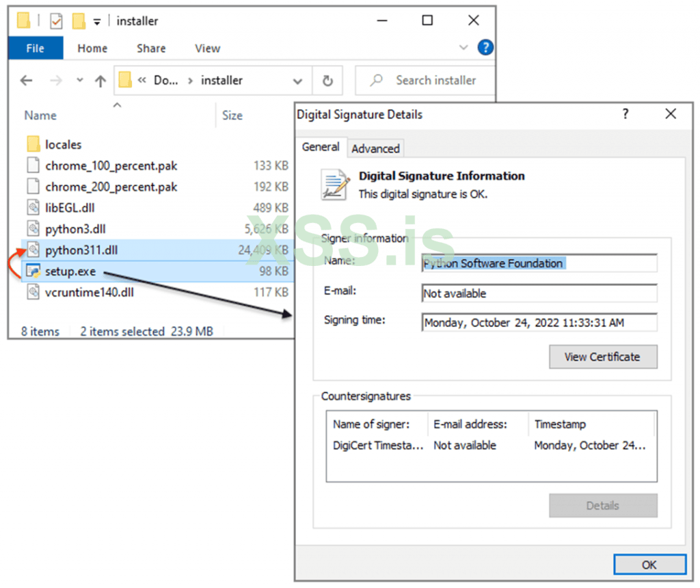Open the View ribbon tab
Screen dimensions: 700x588
tap(207, 49)
